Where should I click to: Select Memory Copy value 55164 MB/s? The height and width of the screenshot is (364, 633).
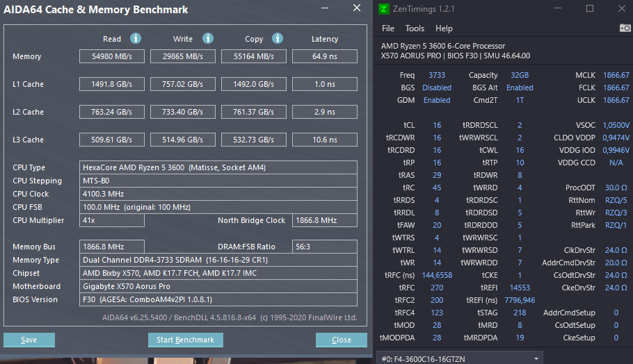click(254, 56)
